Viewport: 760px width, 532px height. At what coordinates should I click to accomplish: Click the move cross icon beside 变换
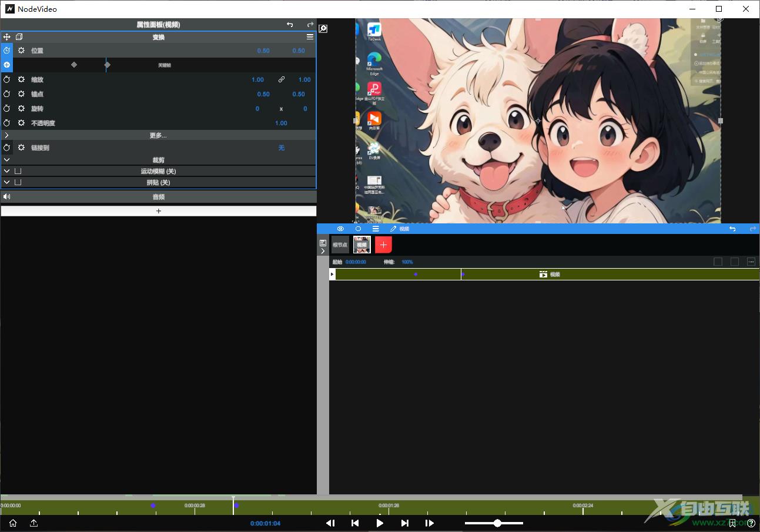[6, 37]
